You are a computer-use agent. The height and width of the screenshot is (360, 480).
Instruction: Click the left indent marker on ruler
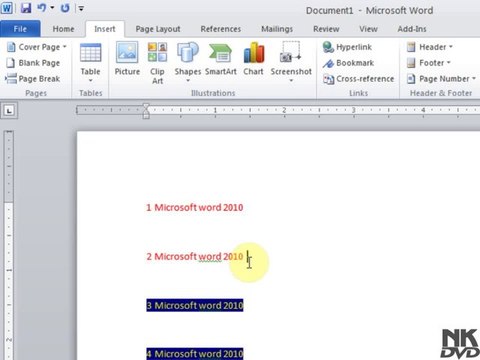[146, 115]
